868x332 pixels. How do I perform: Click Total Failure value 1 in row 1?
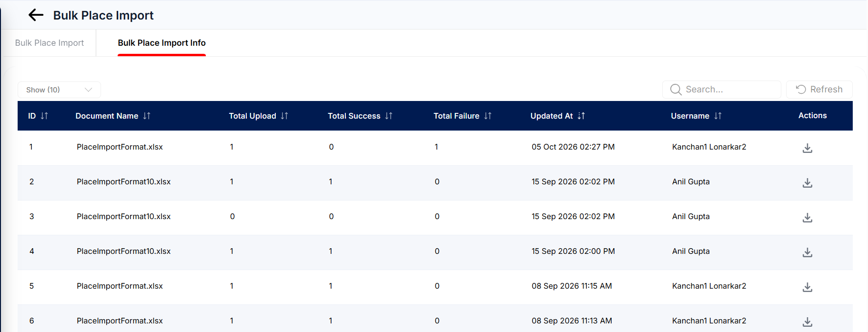tap(436, 147)
